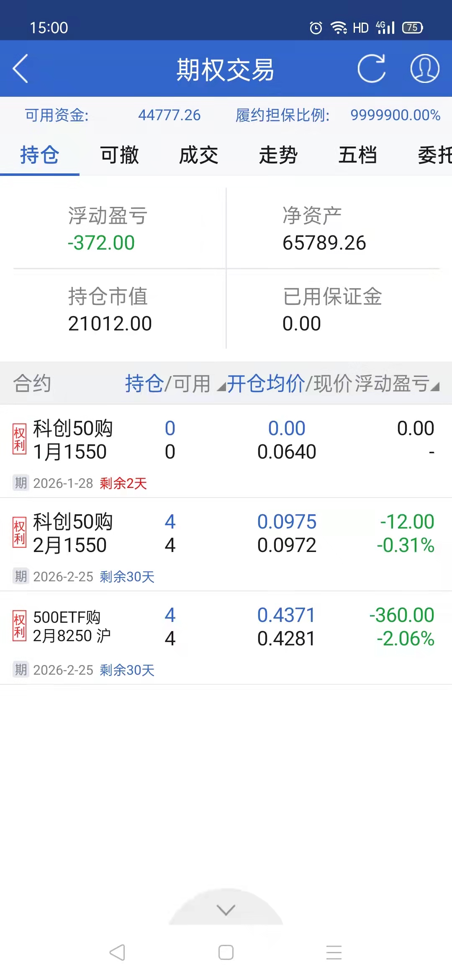Refresh the options trading data
452x980 pixels.
371,69
